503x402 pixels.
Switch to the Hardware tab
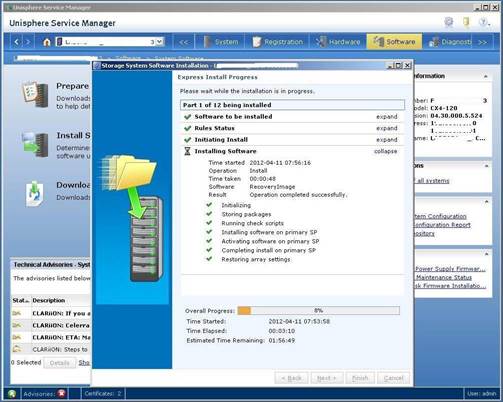point(338,42)
